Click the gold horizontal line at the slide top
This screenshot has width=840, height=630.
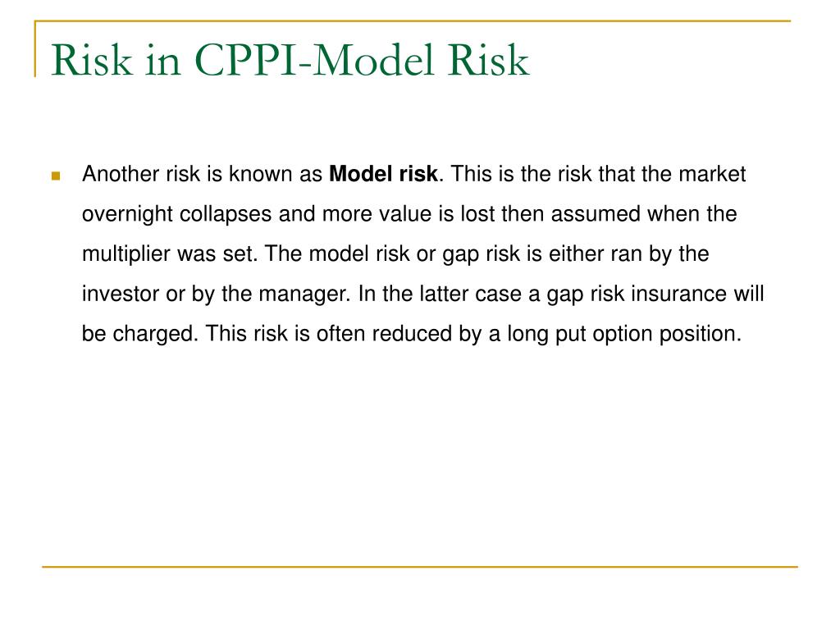(x=413, y=21)
